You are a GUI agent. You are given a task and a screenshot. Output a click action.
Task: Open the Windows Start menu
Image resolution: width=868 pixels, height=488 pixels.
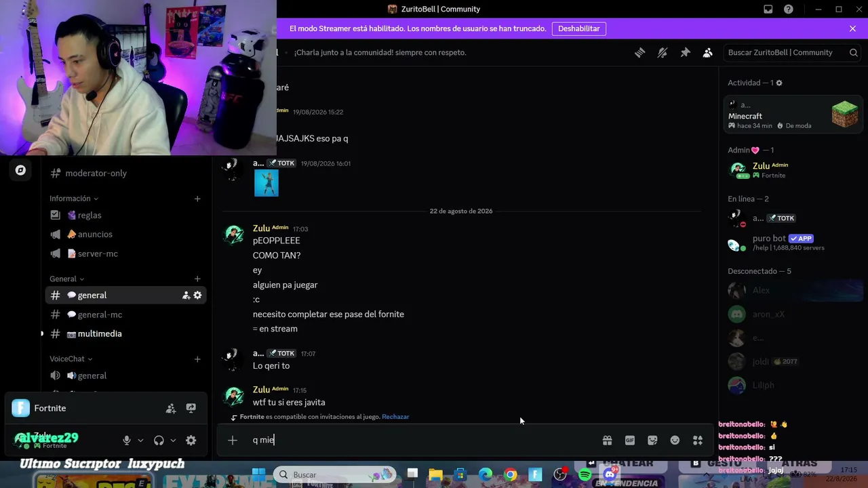[259, 474]
